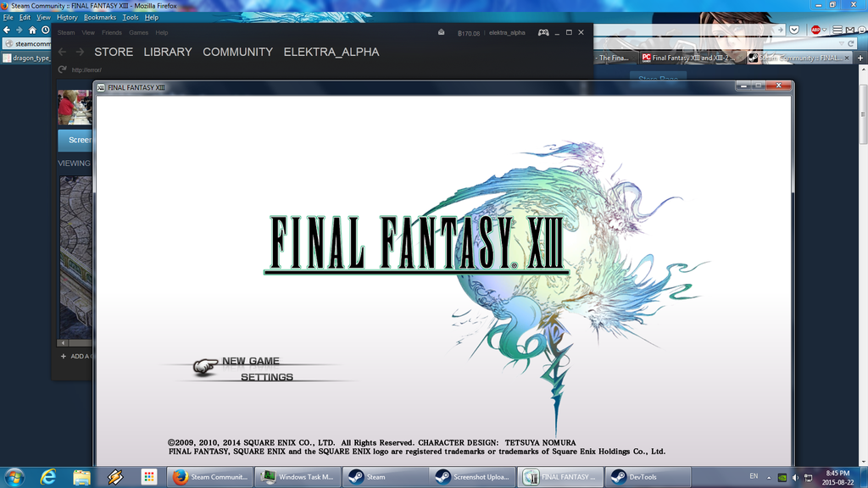Switch to Windows Task Manager taskbar button
Image resolution: width=868 pixels, height=488 pixels.
(298, 477)
